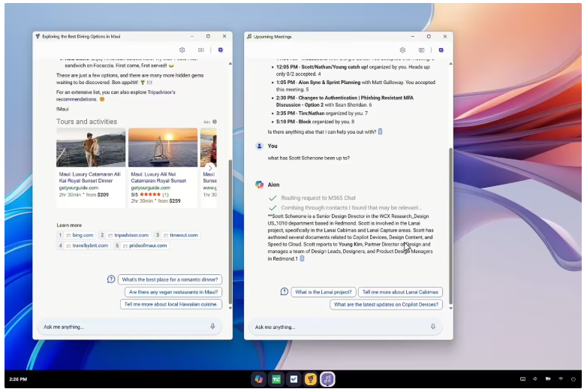Select 'What's the best place for a romantic dinner?'
Screen dimensions: 587x392
click(170, 279)
